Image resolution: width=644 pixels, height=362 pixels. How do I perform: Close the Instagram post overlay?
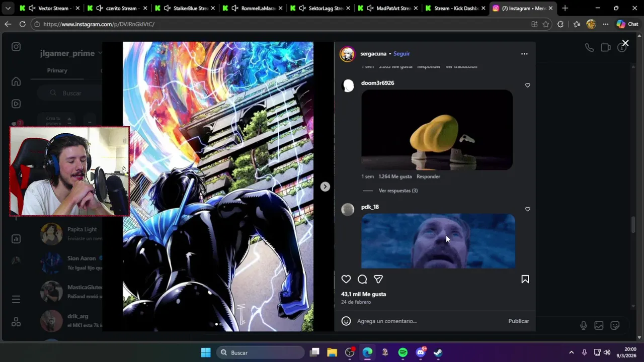click(625, 43)
